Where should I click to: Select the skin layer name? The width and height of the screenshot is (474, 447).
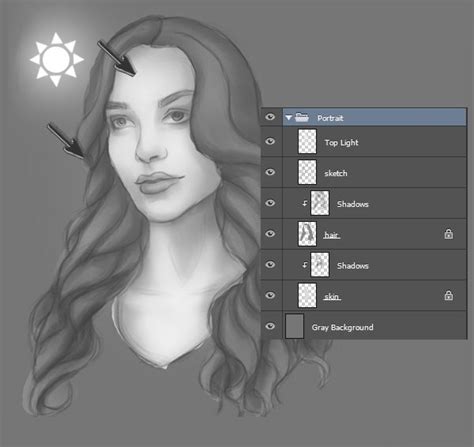(332, 297)
